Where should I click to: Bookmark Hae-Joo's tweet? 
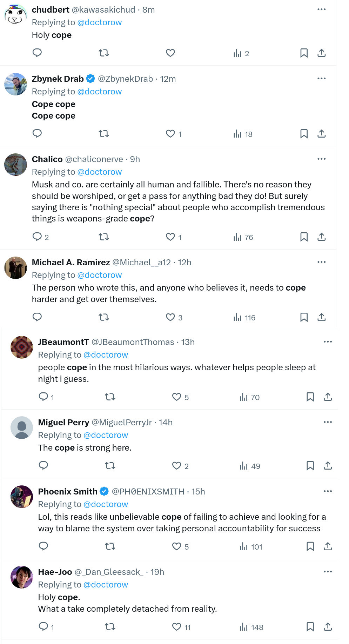[x=310, y=627]
